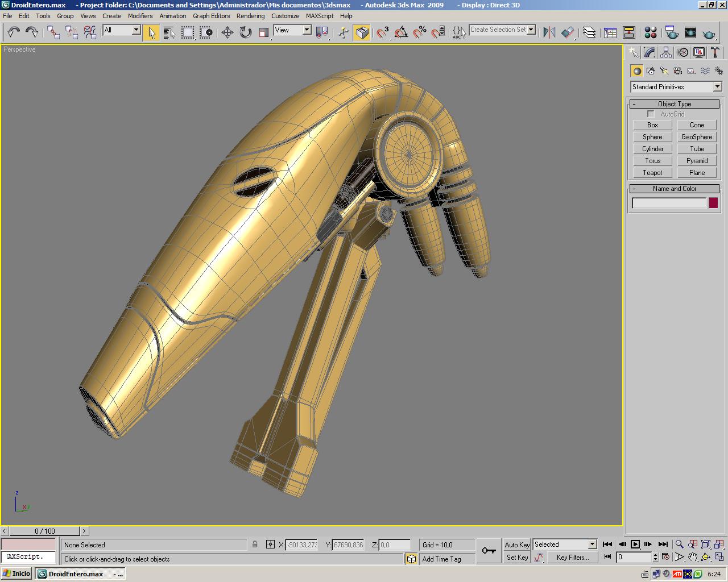Open the Key Filters dialog
728x582 pixels.
[573, 558]
